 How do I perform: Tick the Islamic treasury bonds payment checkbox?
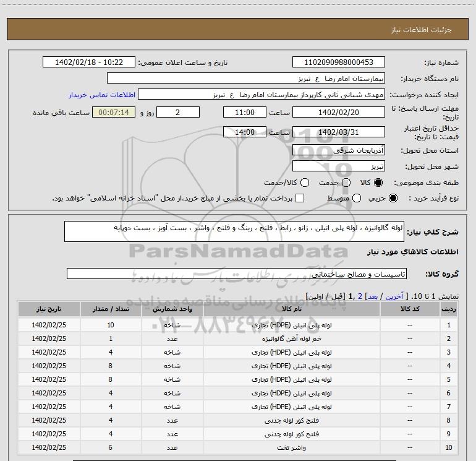click(x=300, y=198)
